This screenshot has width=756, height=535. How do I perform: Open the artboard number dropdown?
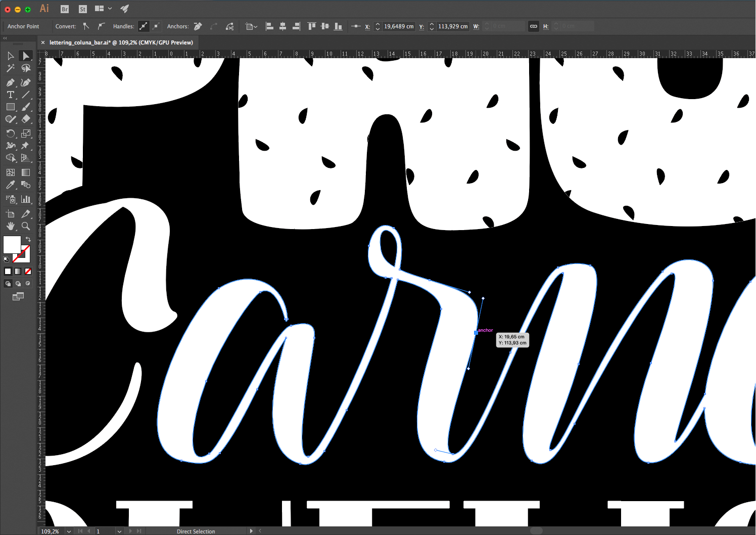coord(119,531)
